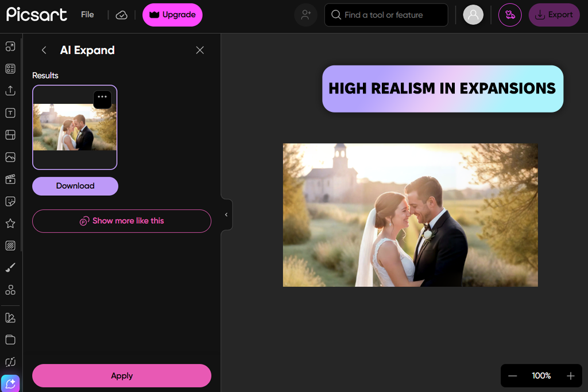Open the Uploads sidebar icon
This screenshot has width=588, height=392.
coord(10,91)
